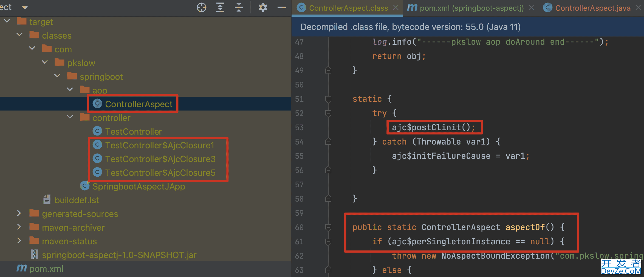Click fold end marker at line 58
This screenshot has width=644, height=277.
click(328, 199)
